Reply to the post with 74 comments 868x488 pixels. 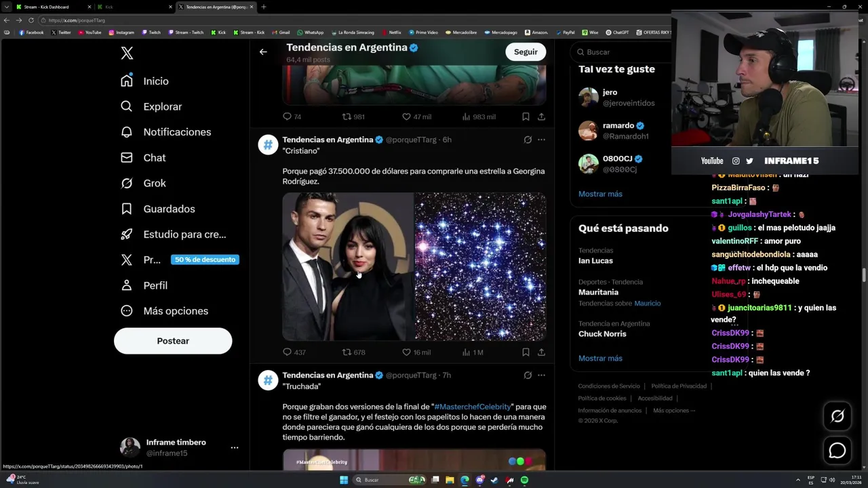pyautogui.click(x=292, y=117)
